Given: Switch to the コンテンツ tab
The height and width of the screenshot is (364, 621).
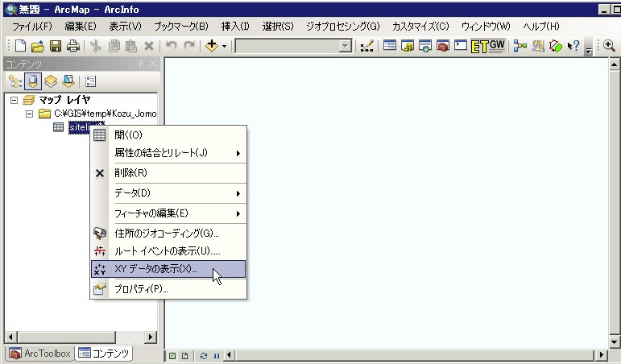Looking at the screenshot, I should coord(104,354).
